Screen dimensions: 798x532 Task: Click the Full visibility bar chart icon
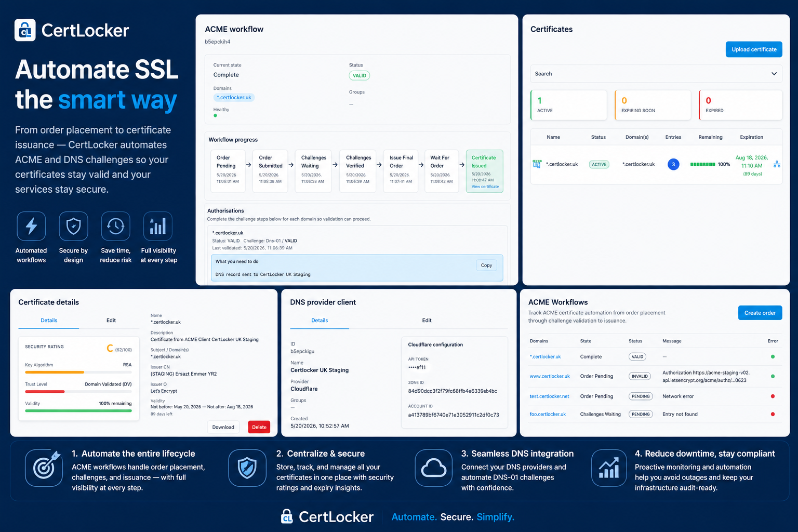click(x=158, y=227)
